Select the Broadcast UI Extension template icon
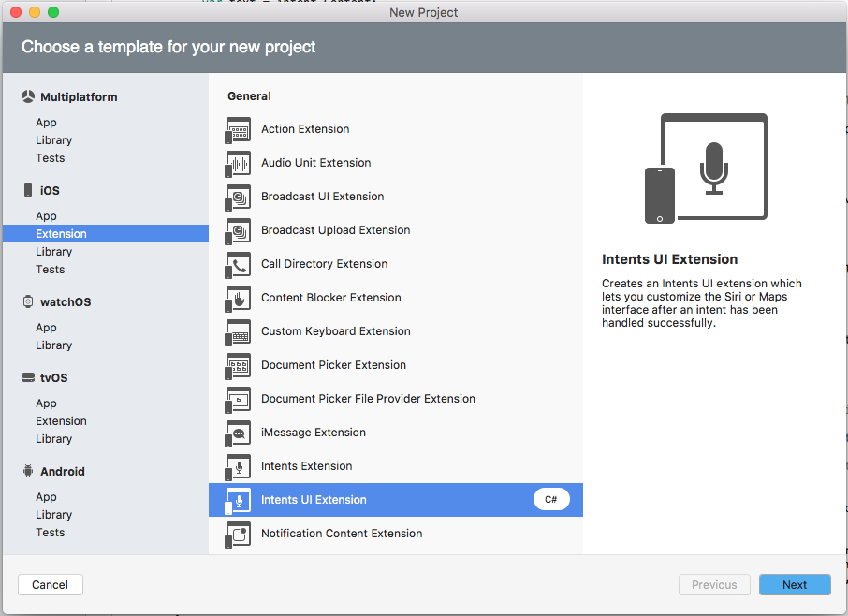The height and width of the screenshot is (616, 848). (239, 197)
